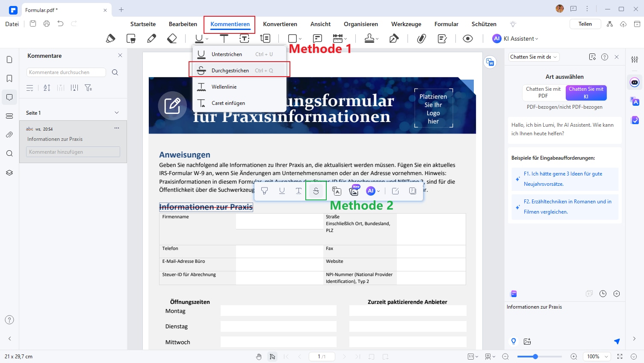Click edit note icon in floating toolbar
The image size is (644, 363).
click(x=395, y=191)
